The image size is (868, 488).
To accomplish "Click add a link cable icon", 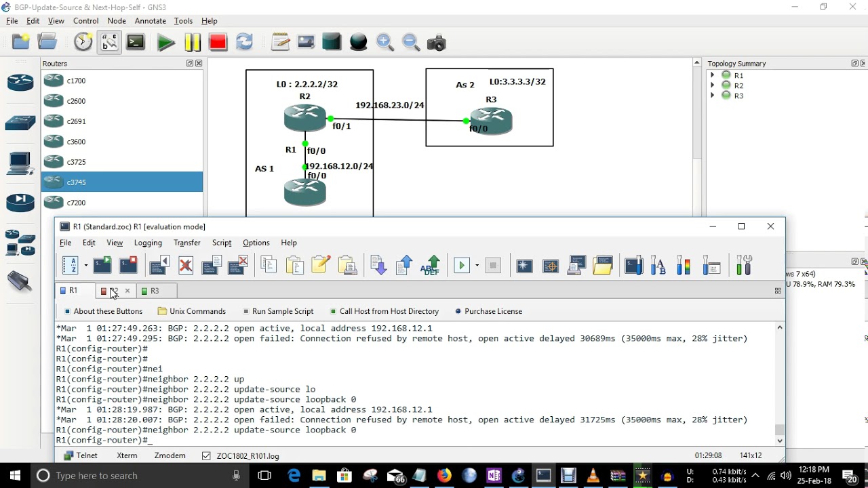I will pos(20,281).
